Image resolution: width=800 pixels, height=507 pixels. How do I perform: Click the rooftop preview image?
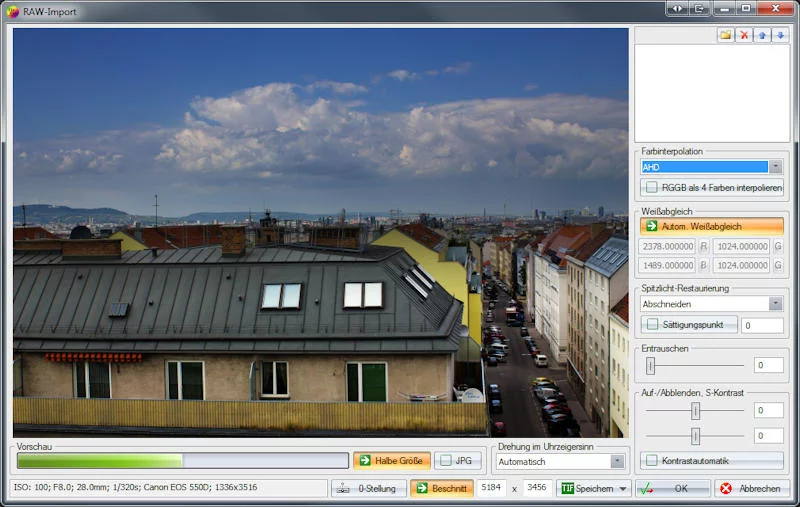(x=320, y=232)
